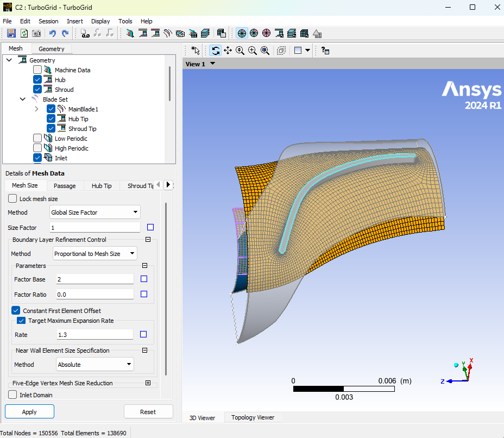Click the zoom-in plus magnifier tool

pyautogui.click(x=253, y=51)
